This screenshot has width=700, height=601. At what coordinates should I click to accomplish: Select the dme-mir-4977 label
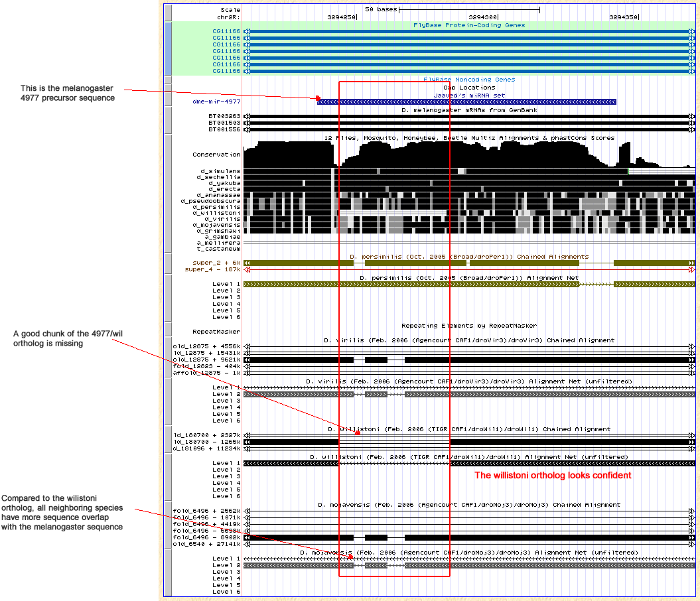[x=216, y=102]
